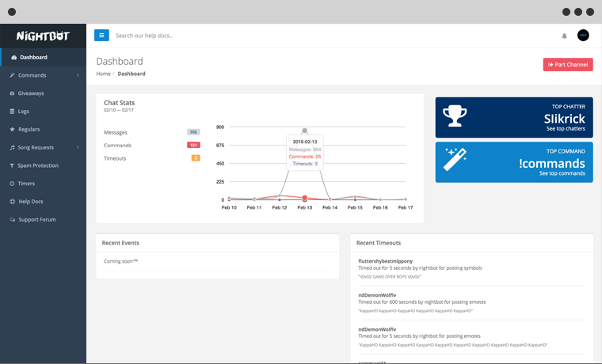Click the Support Forum chat bubble icon
Image resolution: width=602 pixels, height=364 pixels.
13,219
